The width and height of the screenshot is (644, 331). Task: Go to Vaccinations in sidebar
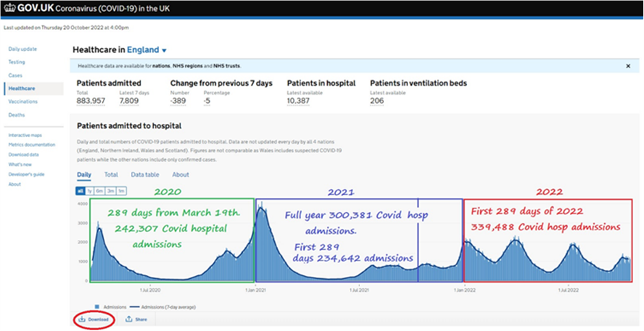23,101
